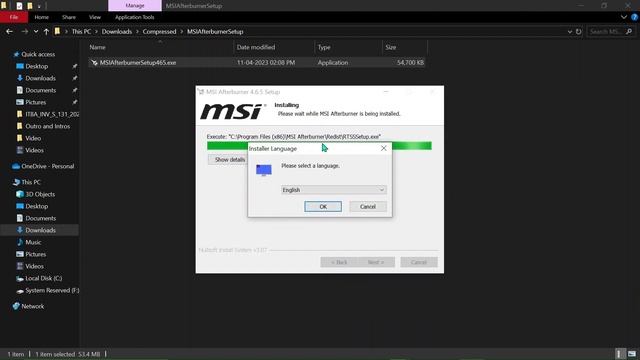Open Music folder in sidebar
Image resolution: width=640 pixels, height=360 pixels.
pyautogui.click(x=33, y=242)
